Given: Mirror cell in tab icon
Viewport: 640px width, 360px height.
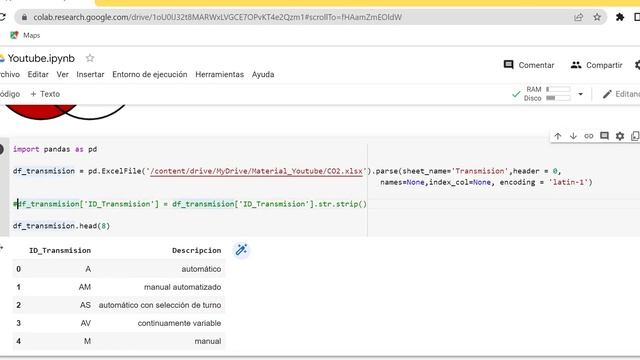Looking at the screenshot, I should click(x=635, y=136).
